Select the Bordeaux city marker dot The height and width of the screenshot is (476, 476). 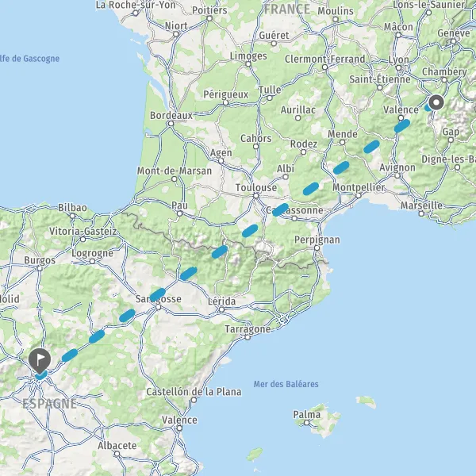pyautogui.click(x=171, y=124)
